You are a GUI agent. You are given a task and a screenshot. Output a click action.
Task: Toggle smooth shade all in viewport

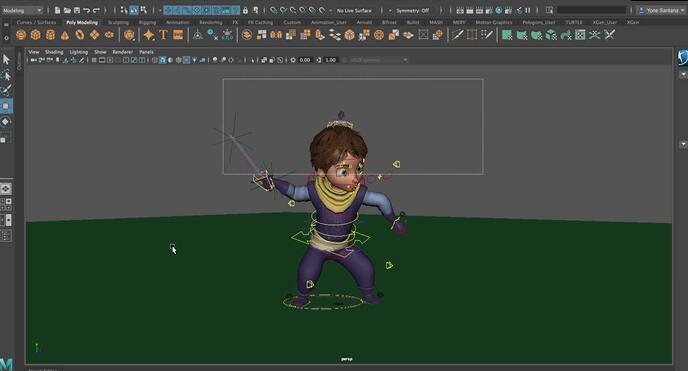click(162, 60)
